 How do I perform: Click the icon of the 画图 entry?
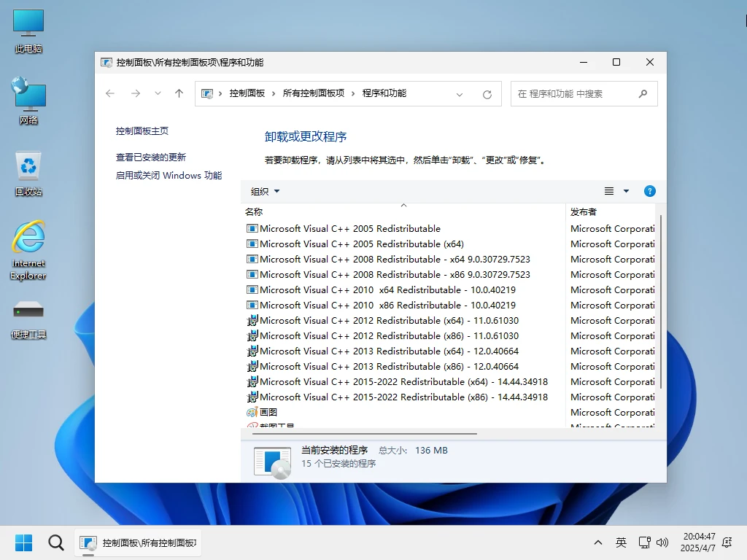point(252,412)
